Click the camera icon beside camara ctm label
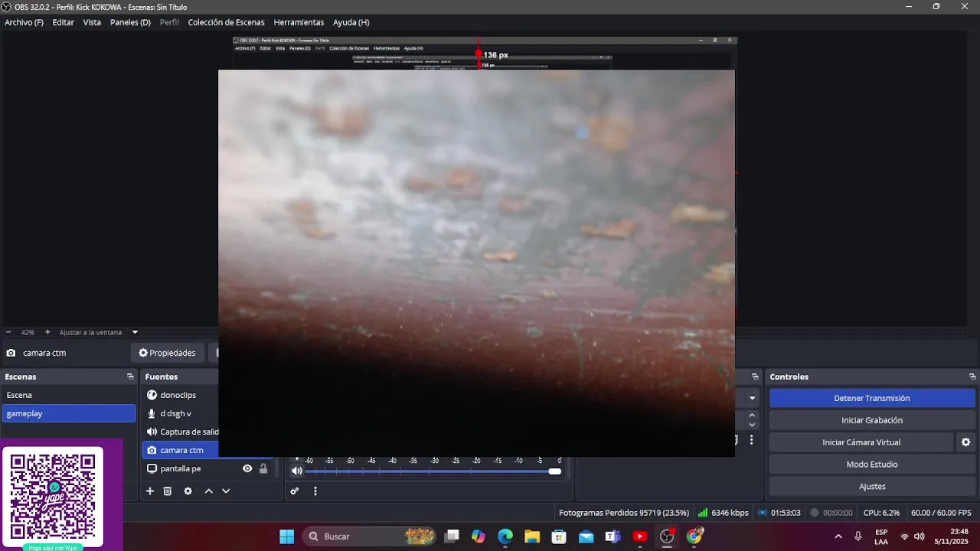 (x=11, y=353)
